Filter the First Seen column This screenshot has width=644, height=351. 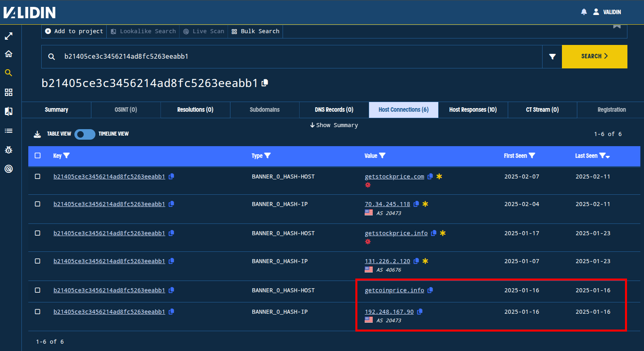[532, 155]
